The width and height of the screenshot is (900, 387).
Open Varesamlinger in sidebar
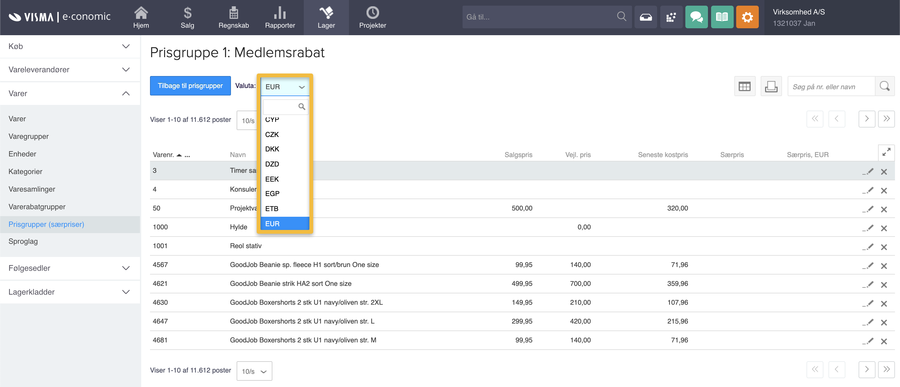coord(32,189)
